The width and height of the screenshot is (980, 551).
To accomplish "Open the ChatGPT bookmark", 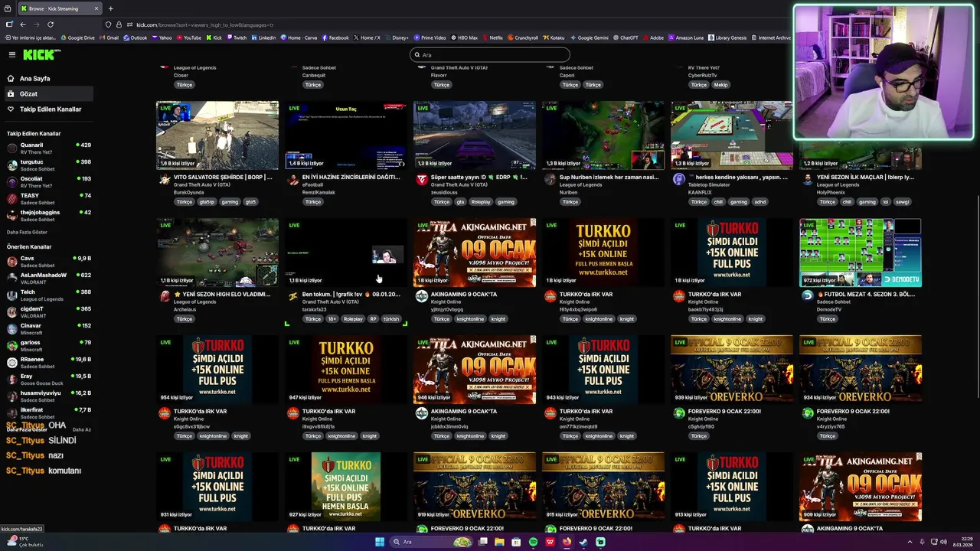I will click(x=625, y=37).
